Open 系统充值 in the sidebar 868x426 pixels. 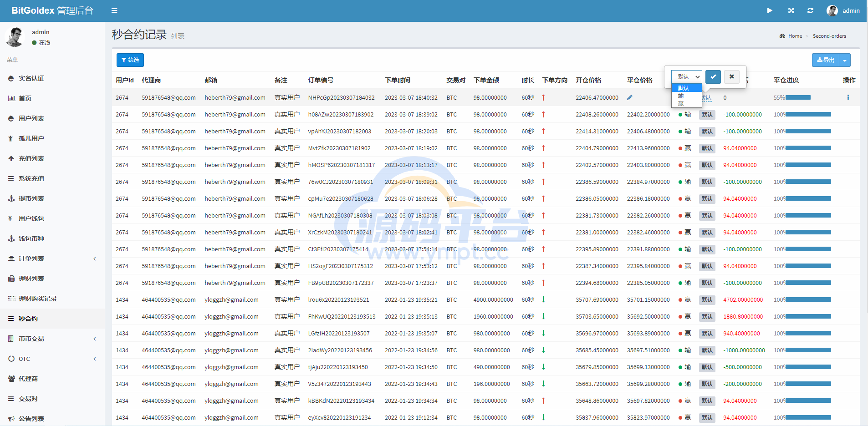52,178
